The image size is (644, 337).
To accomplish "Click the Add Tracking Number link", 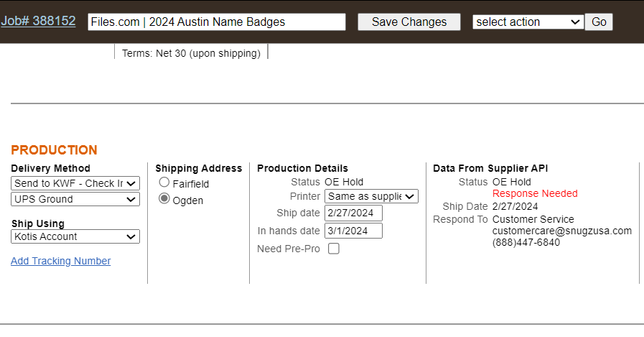I will 60,261.
